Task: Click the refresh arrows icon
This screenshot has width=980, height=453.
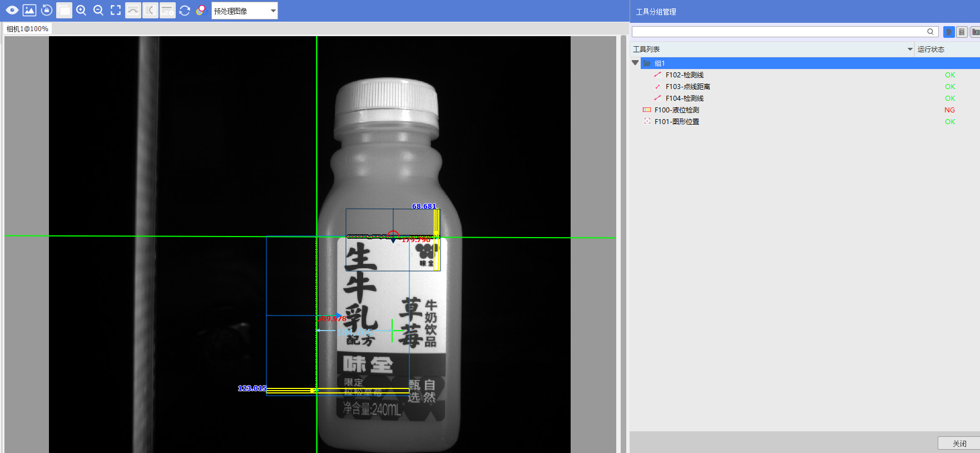Action: 185,11
